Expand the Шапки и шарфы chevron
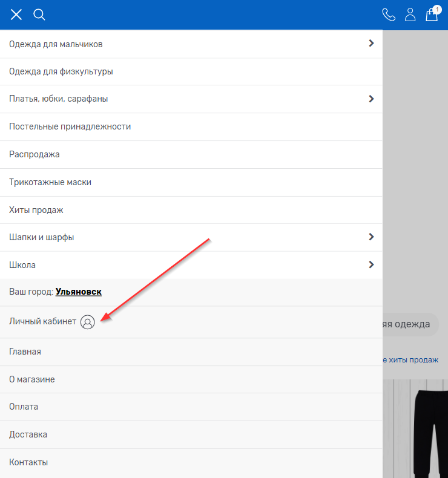Screen dimensions: 448x478 click(371, 237)
